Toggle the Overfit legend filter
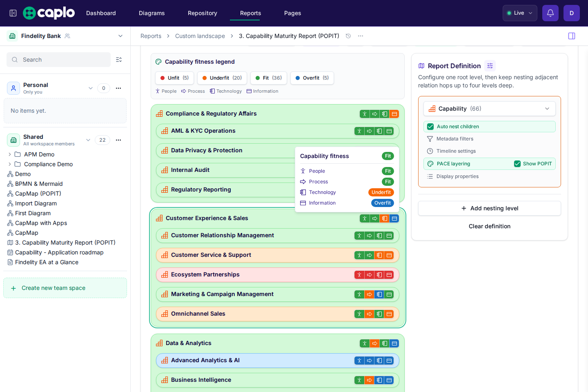This screenshot has width=588, height=392. coord(312,78)
